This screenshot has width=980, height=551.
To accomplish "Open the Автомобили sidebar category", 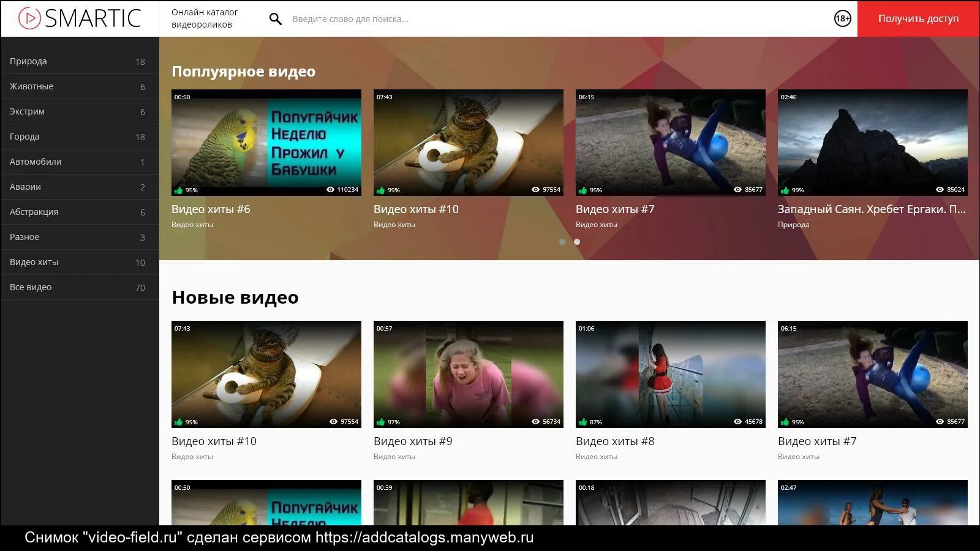I will click(80, 162).
